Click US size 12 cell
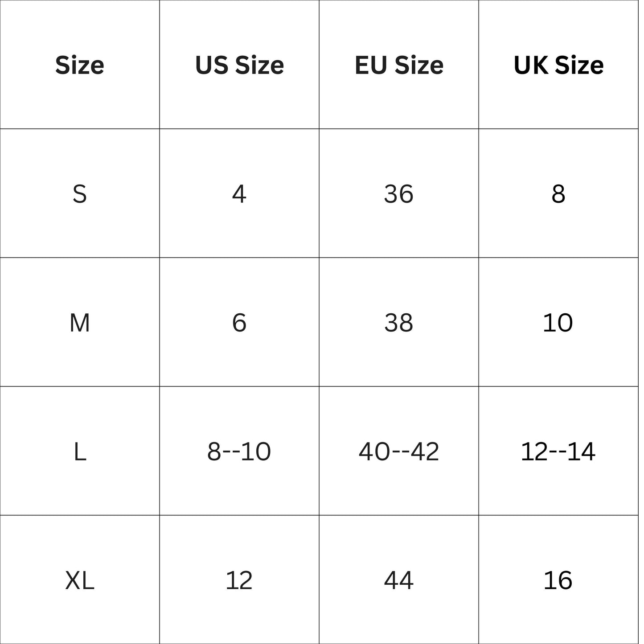This screenshot has width=644, height=644. click(x=239, y=580)
